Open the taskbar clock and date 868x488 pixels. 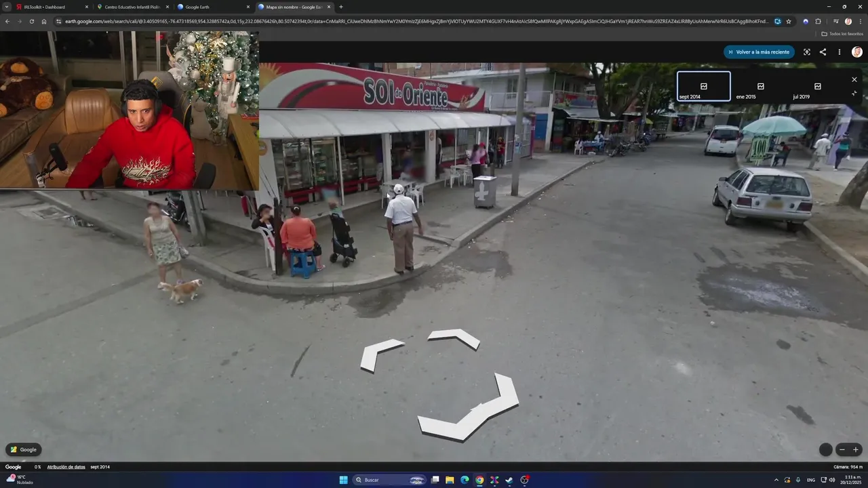[x=851, y=480]
